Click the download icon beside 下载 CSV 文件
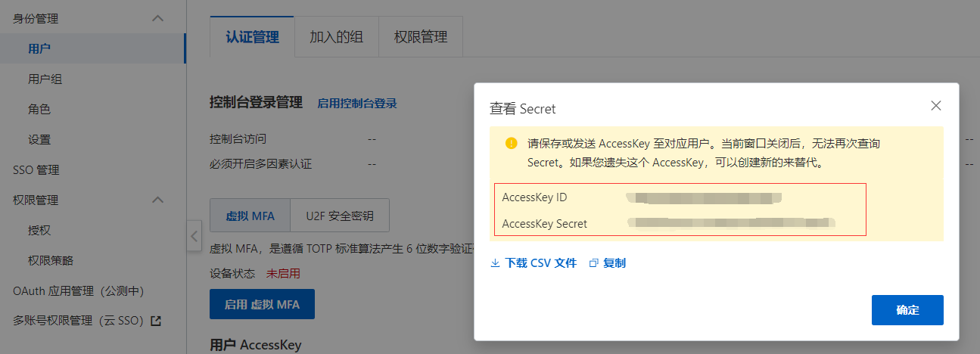The image size is (980, 354). [x=495, y=263]
